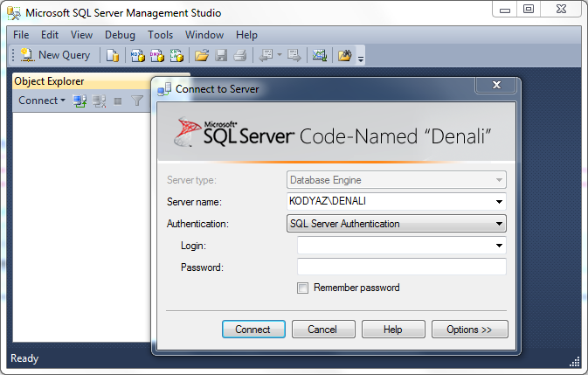Open the Connect dropdown in Object Explorer
This screenshot has height=375, width=588.
[42, 101]
